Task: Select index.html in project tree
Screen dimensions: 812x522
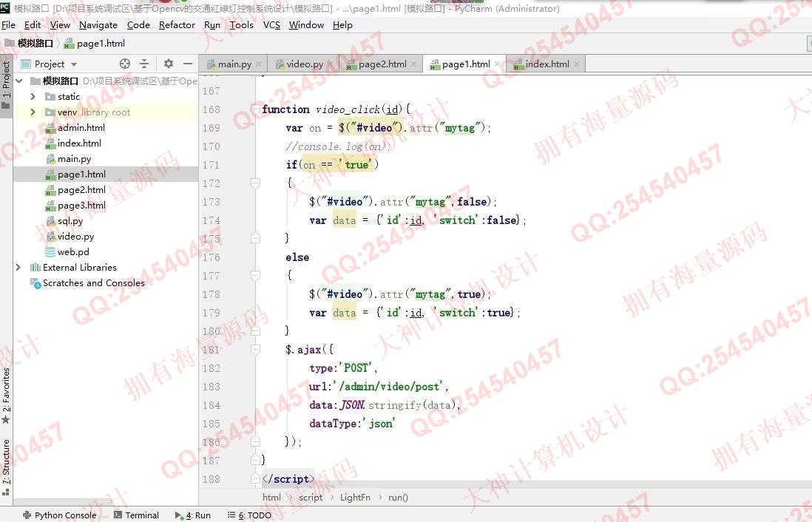Action: pos(79,143)
